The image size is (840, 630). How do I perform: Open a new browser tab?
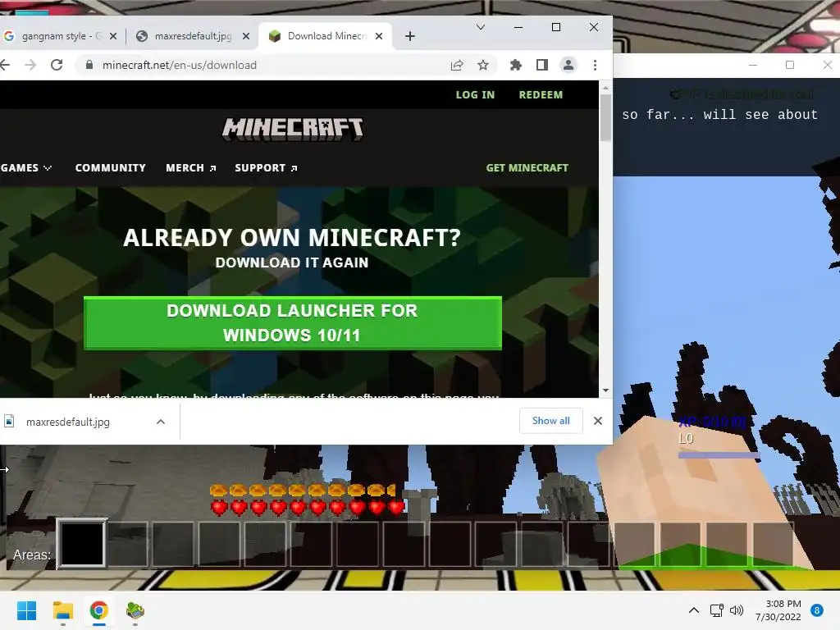pos(410,36)
